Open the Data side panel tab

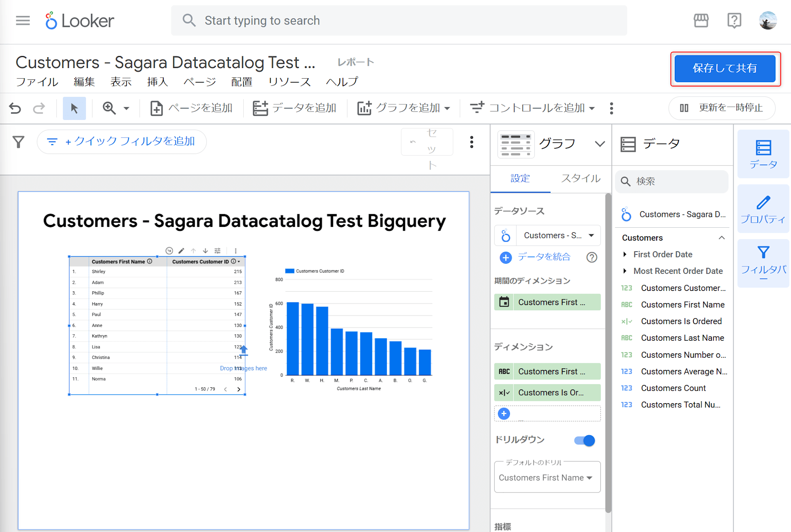click(x=763, y=154)
